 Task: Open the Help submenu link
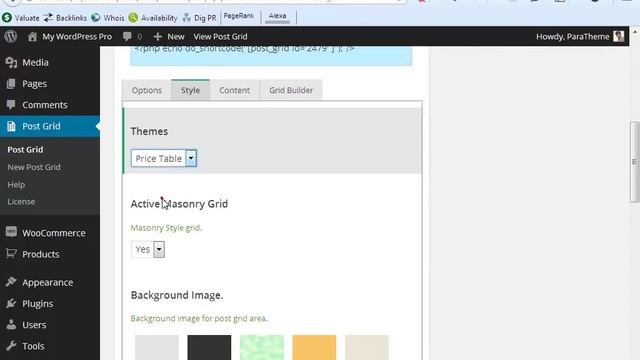(x=16, y=185)
